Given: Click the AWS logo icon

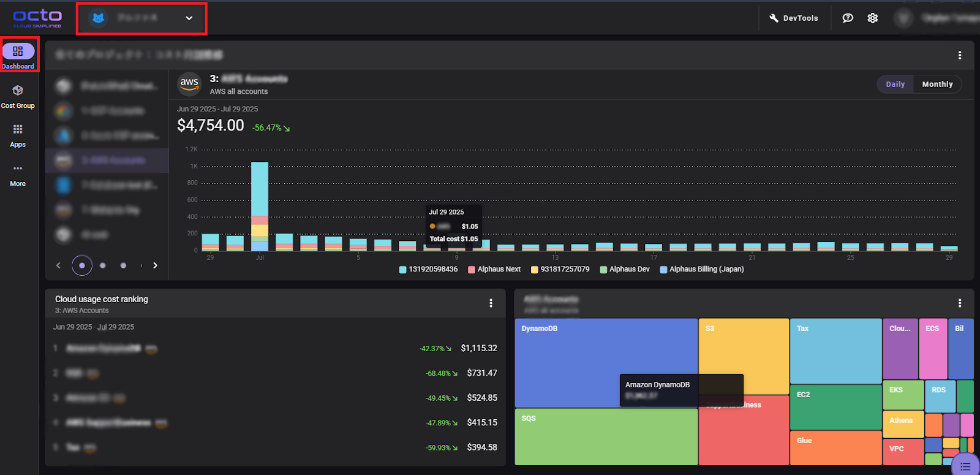Looking at the screenshot, I should tap(189, 84).
